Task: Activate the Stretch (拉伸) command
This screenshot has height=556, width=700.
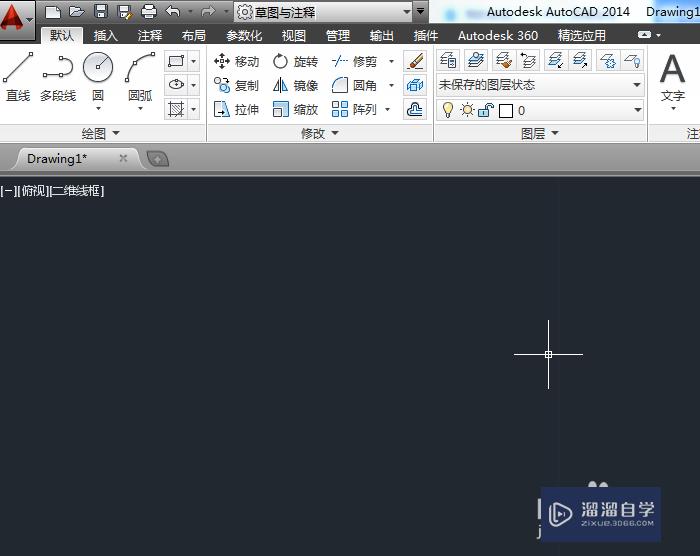Action: point(237,109)
